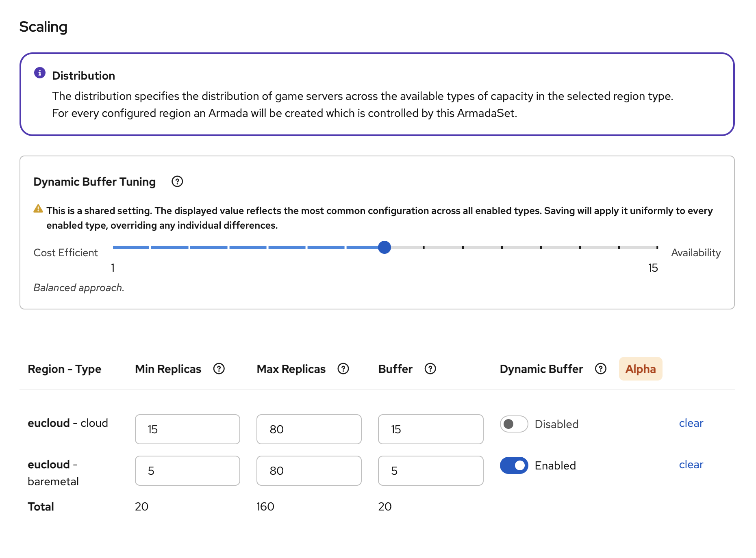The width and height of the screenshot is (756, 558).
Task: Select the Max Replicas field for eucloud cloud
Action: tap(309, 429)
